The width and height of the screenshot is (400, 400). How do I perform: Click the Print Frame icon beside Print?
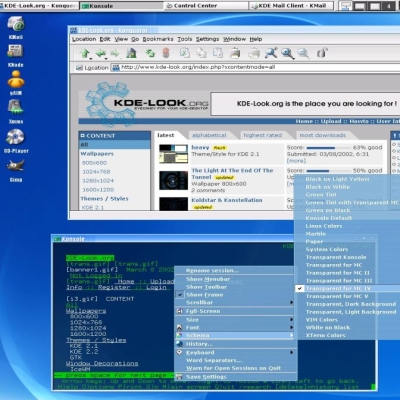254,53
